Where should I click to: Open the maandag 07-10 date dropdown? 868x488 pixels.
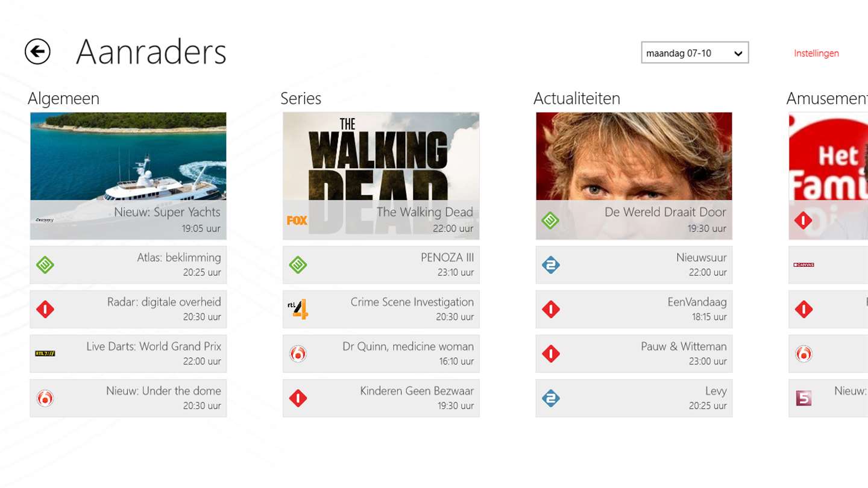(x=695, y=53)
